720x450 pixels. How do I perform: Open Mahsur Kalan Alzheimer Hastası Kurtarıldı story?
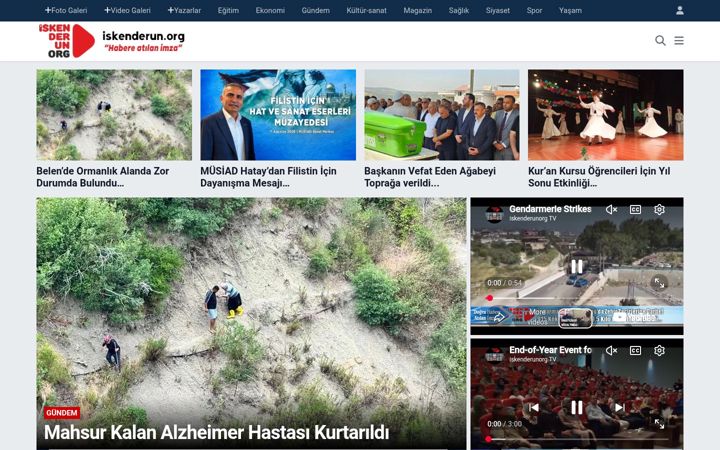[216, 432]
